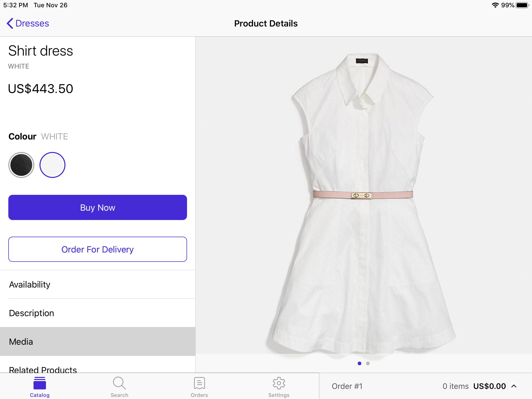The height and width of the screenshot is (399, 532).
Task: Tap the Orders icon in bottom navigation
Action: [x=200, y=386]
